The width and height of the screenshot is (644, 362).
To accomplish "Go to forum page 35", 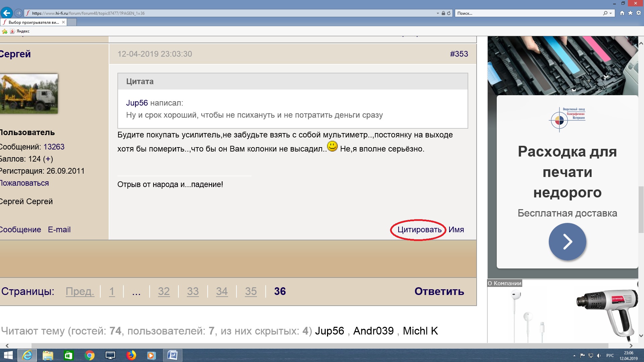I will [x=251, y=291].
